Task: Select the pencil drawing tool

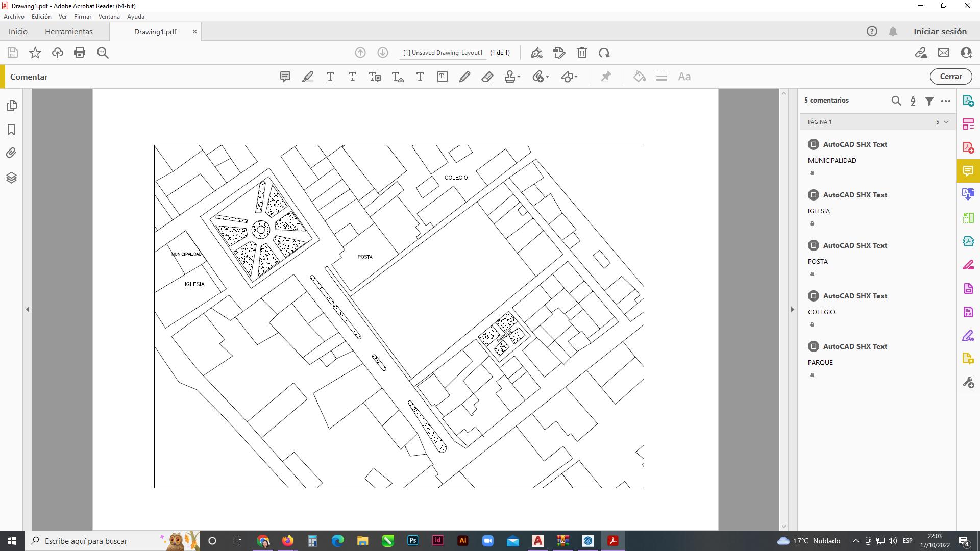Action: (464, 77)
